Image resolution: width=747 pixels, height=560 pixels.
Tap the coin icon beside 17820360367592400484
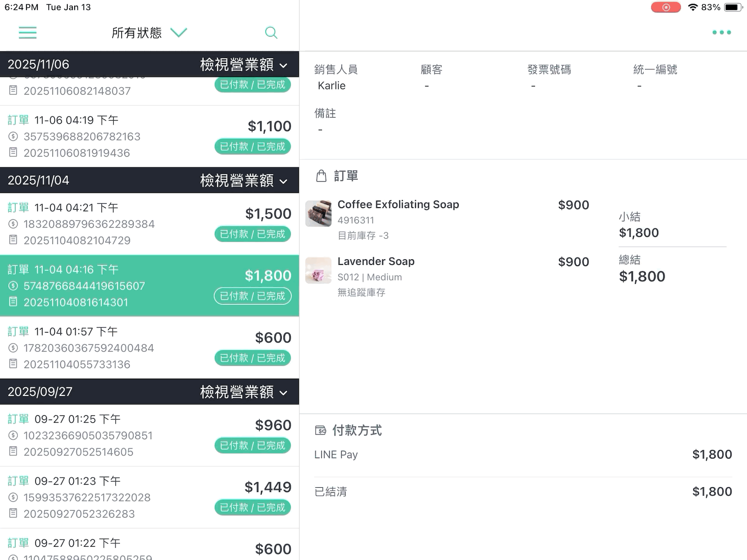pyautogui.click(x=13, y=348)
